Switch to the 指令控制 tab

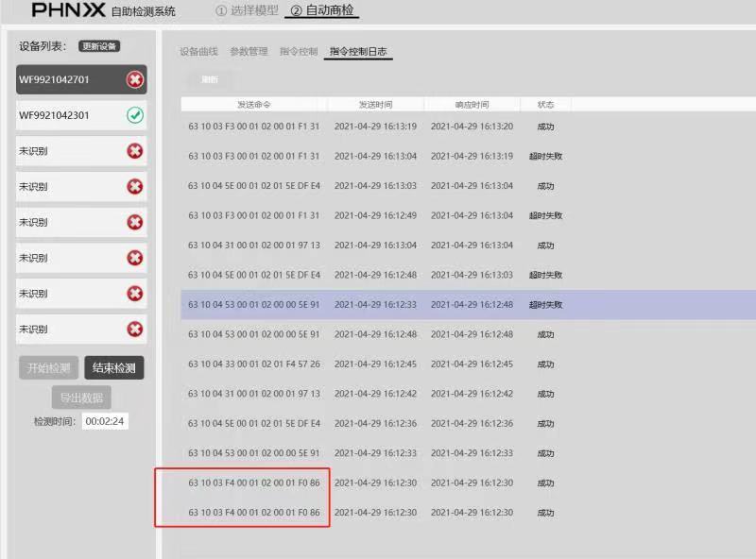[299, 52]
